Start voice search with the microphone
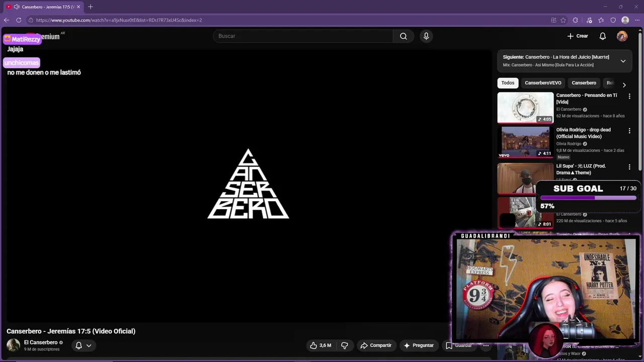The image size is (644, 362). 426,36
